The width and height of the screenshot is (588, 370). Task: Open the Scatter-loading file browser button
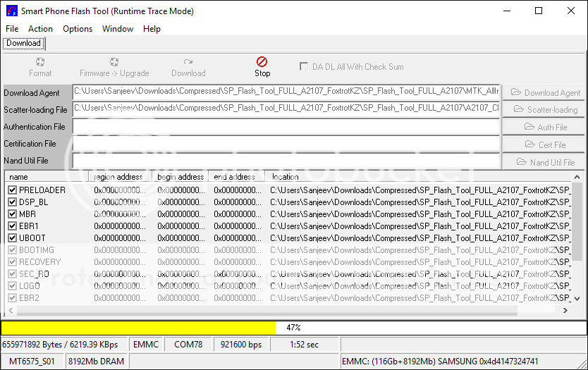point(542,110)
